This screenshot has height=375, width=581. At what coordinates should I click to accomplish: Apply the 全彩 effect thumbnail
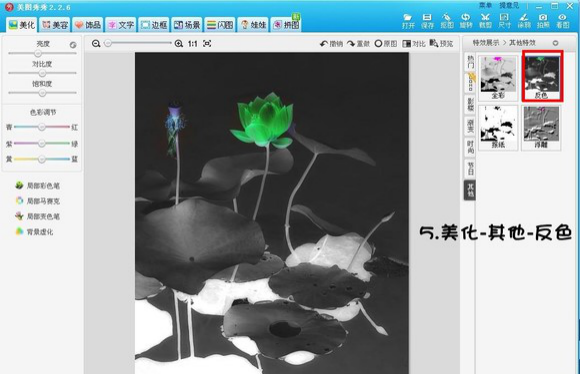click(498, 78)
